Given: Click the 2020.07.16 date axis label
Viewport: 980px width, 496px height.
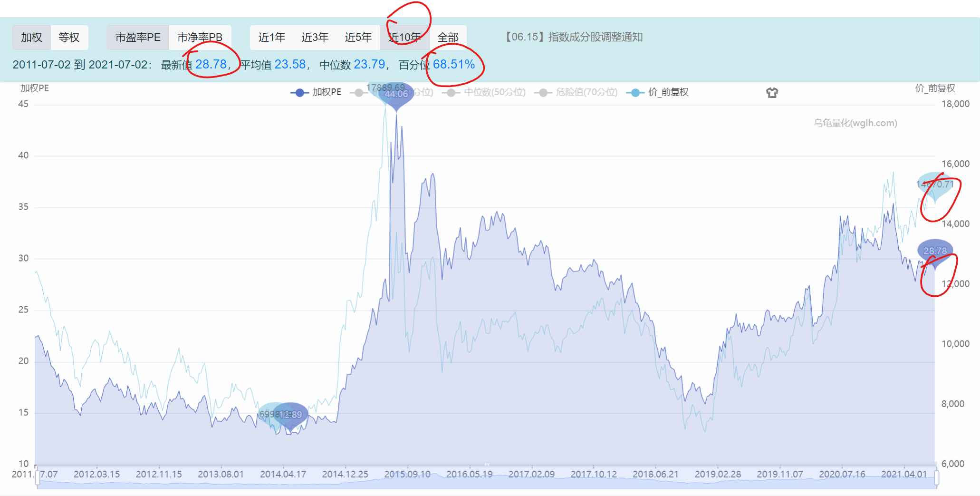Looking at the screenshot, I should point(842,474).
